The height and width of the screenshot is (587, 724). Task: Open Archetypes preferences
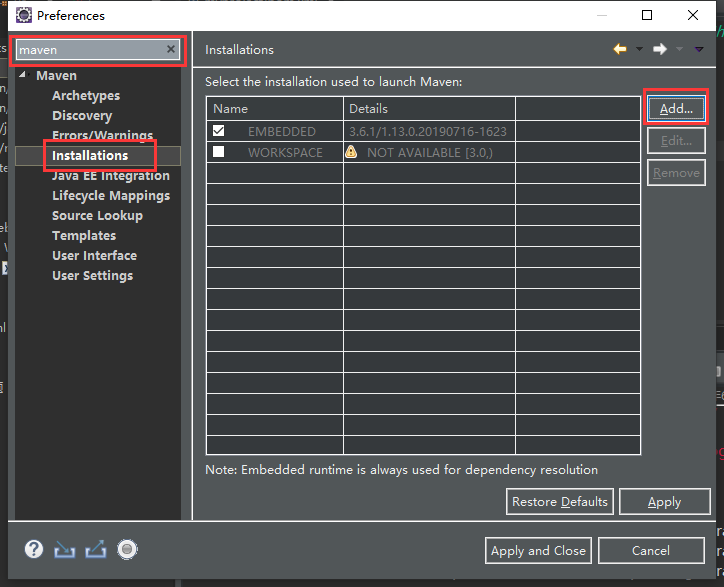click(x=86, y=96)
